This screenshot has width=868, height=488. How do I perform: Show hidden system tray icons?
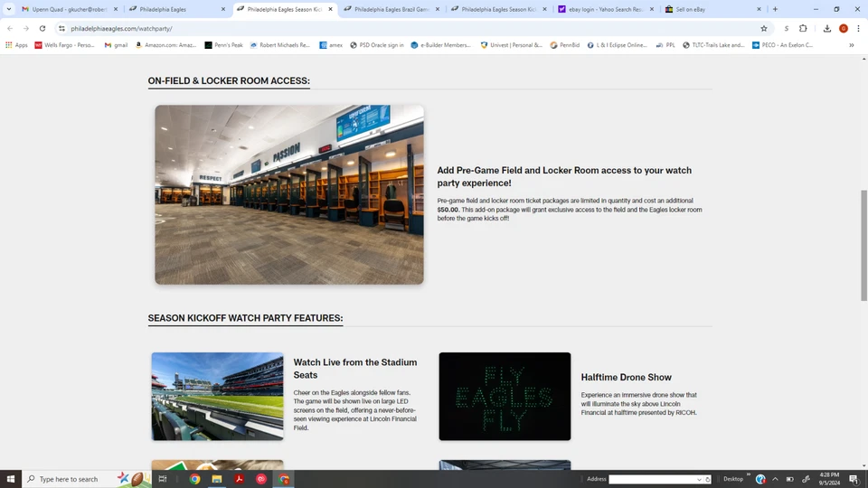(x=775, y=479)
